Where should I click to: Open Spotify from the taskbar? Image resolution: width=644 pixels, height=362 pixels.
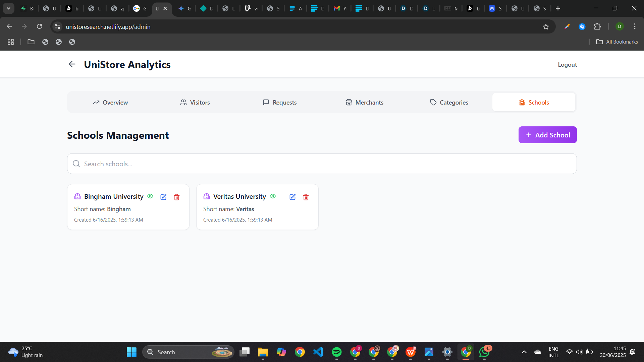point(336,352)
